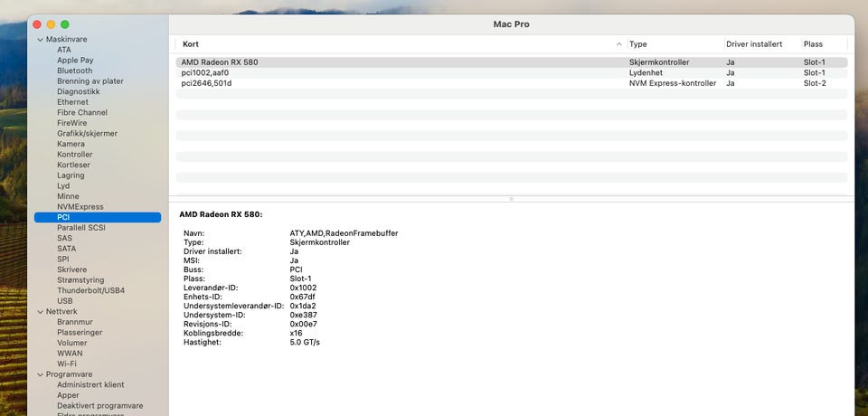Click the pane divider handle
The width and height of the screenshot is (868, 416).
coord(511,198)
